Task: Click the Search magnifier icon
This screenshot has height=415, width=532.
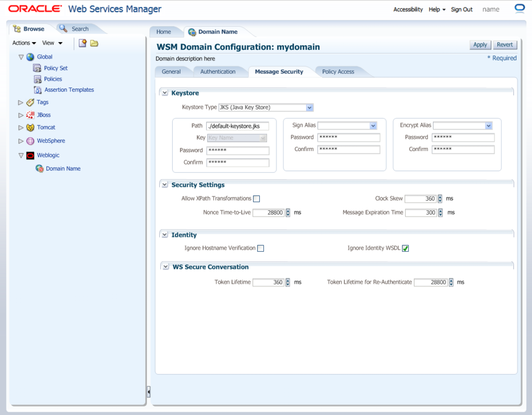Action: 63,28
